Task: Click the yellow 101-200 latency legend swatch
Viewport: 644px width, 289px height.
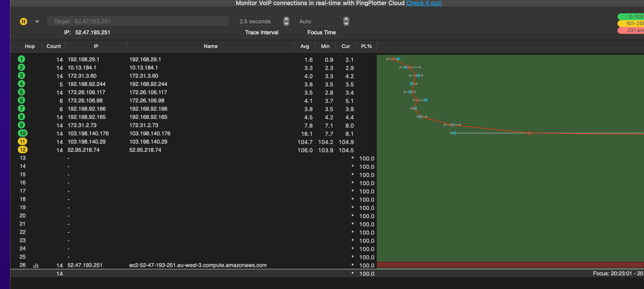Action: click(631, 23)
